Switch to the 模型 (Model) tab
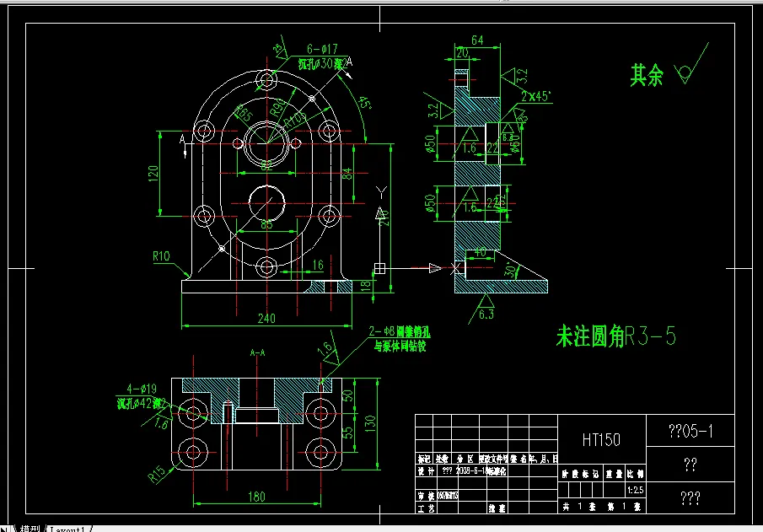Image resolution: width=763 pixels, height=532 pixels. click(30, 527)
